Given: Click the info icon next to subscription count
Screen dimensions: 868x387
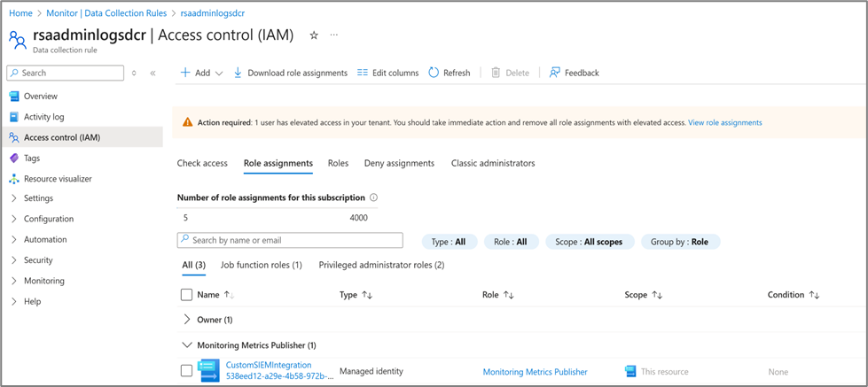Looking at the screenshot, I should coord(373,198).
